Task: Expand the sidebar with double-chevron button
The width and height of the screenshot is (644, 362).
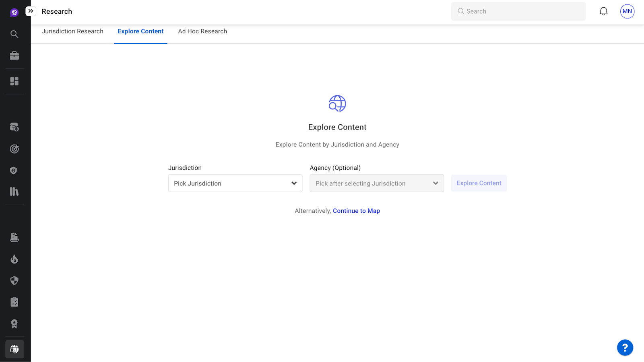Action: coord(31,11)
